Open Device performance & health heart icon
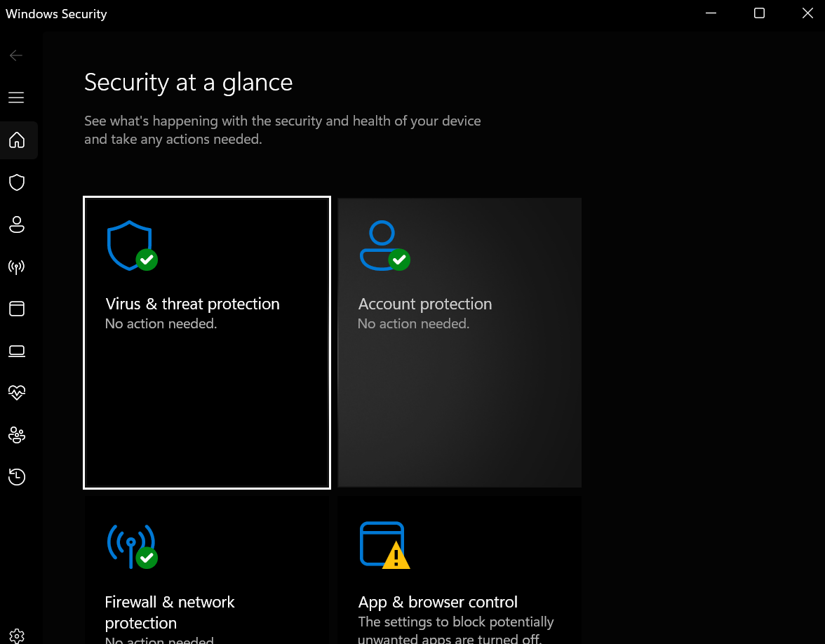This screenshot has width=825, height=644. tap(17, 393)
